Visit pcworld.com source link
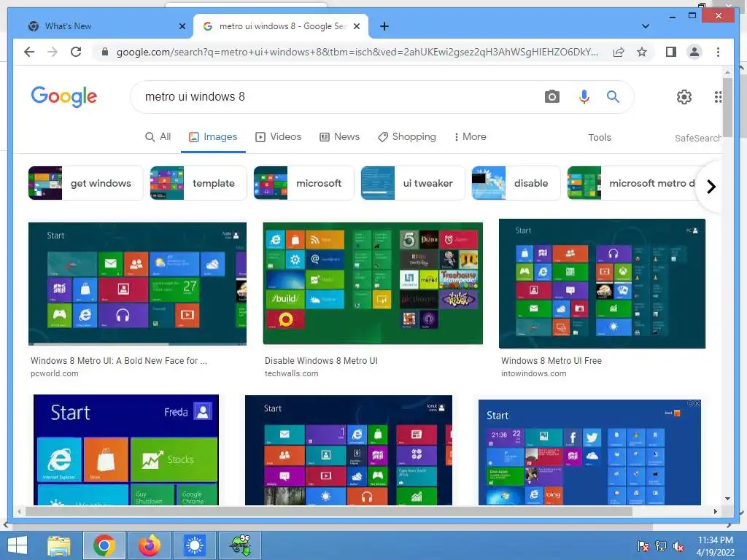Image resolution: width=747 pixels, height=560 pixels. pyautogui.click(x=54, y=373)
